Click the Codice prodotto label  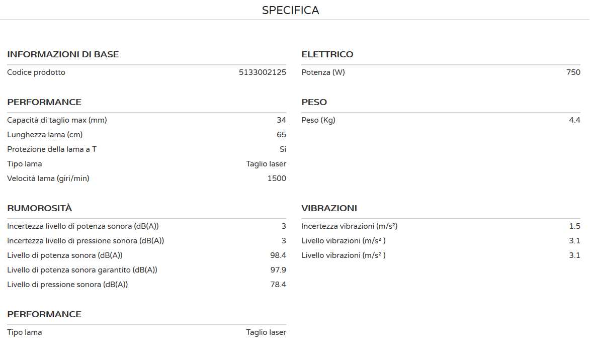(36, 72)
